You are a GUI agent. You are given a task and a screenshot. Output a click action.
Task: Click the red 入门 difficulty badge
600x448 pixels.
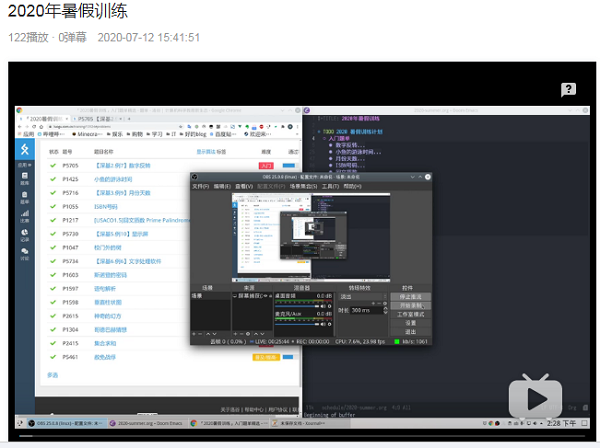pos(266,166)
